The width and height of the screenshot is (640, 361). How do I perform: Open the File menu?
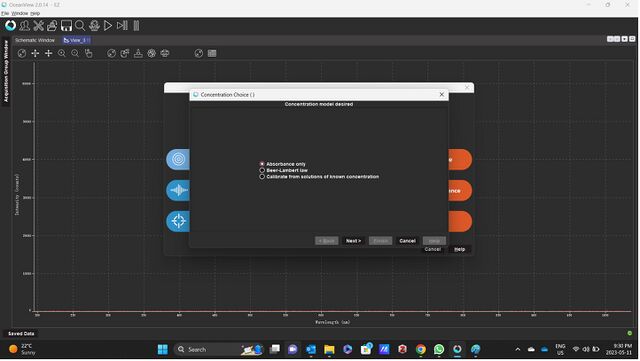click(5, 13)
